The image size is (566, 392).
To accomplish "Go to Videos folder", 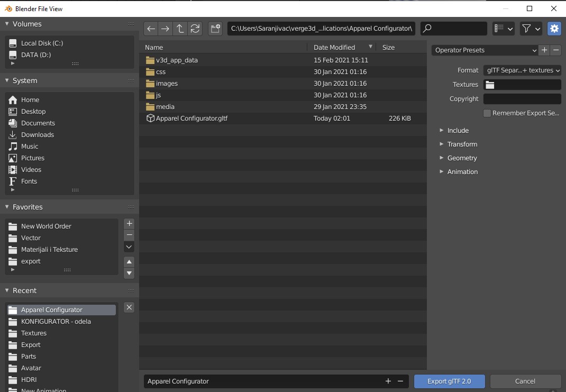I will (x=69, y=170).
